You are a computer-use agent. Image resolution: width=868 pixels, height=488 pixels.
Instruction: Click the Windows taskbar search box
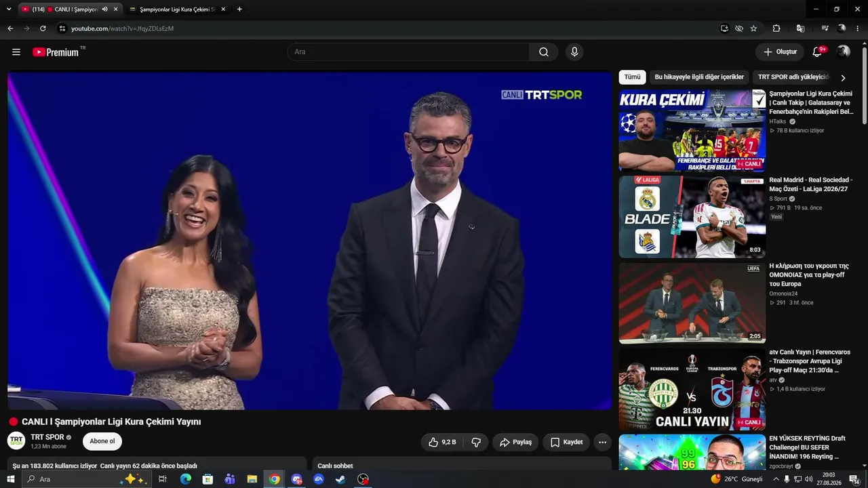pos(87,479)
